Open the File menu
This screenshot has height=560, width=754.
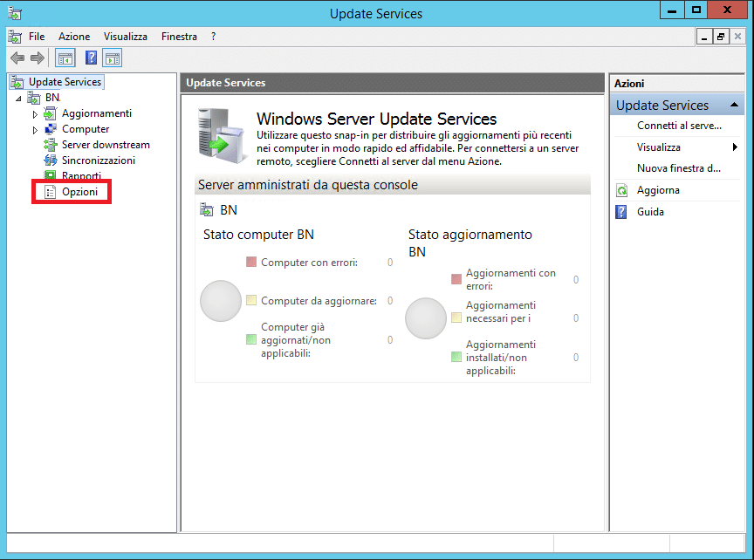pyautogui.click(x=37, y=37)
